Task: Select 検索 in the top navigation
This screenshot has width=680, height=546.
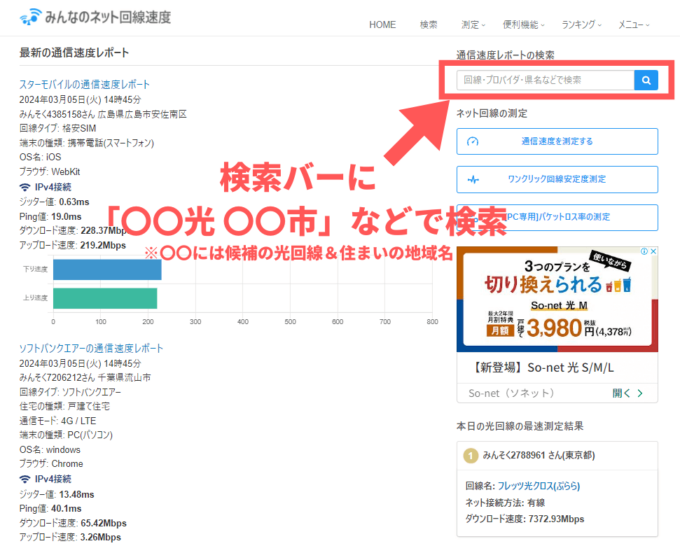Action: [x=429, y=25]
